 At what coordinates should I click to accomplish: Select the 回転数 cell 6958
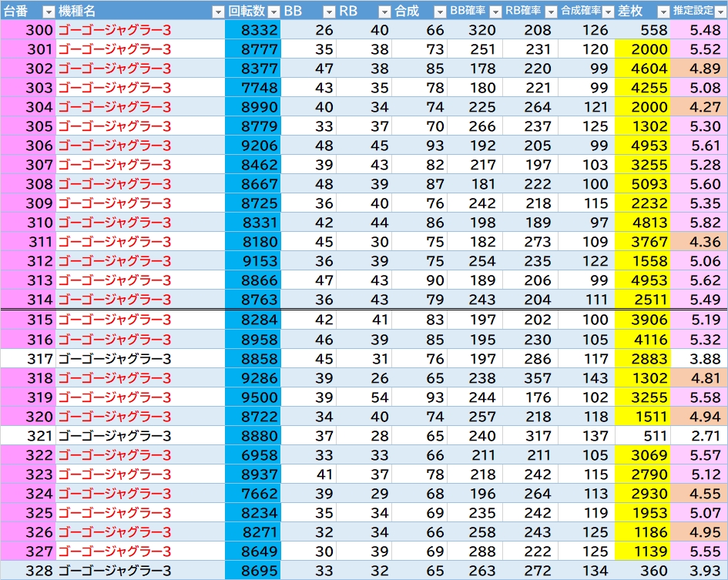click(253, 455)
